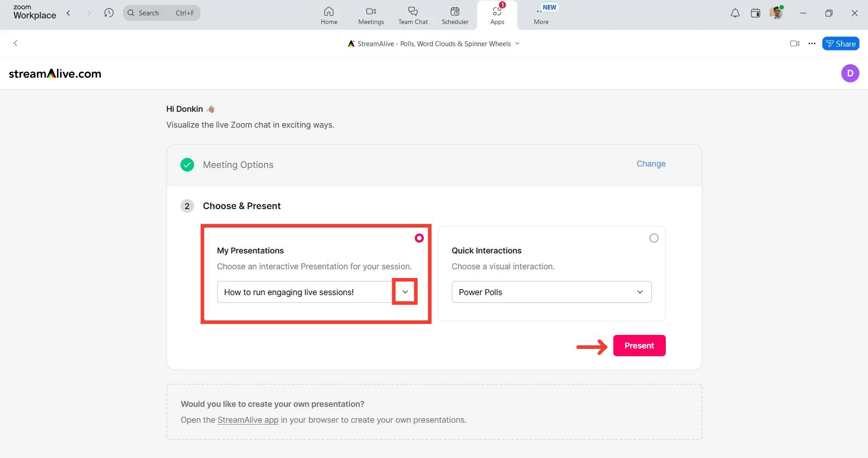Expand the presentation selection dropdown
Viewport: 868px width, 458px height.
click(x=405, y=292)
